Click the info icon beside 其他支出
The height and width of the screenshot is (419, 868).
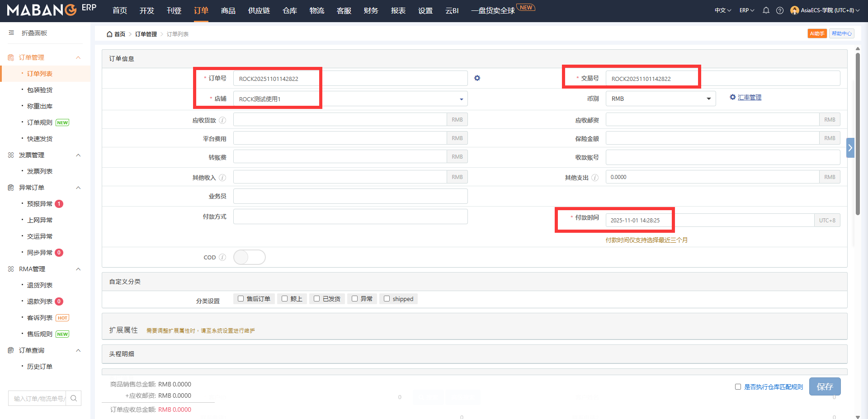tap(595, 178)
